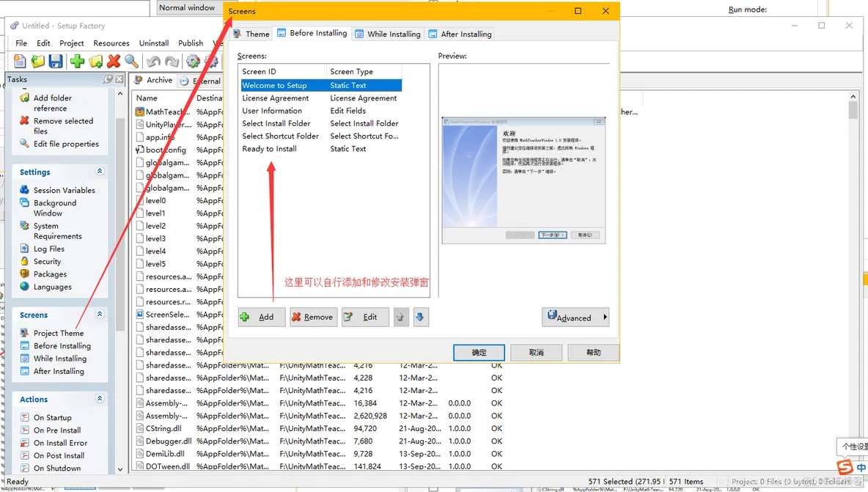The height and width of the screenshot is (492, 868).
Task: Pin the Tasks pane with pushpin icon
Action: pyautogui.click(x=108, y=79)
